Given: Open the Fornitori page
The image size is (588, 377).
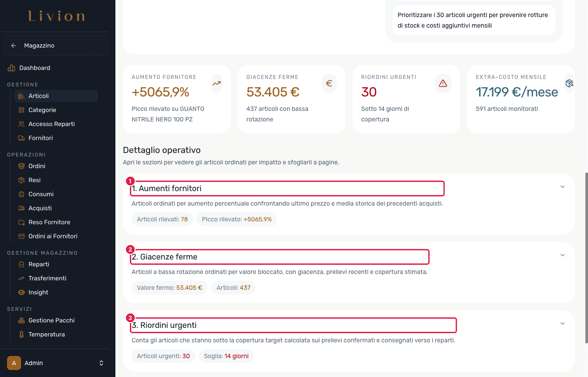Looking at the screenshot, I should [56, 138].
